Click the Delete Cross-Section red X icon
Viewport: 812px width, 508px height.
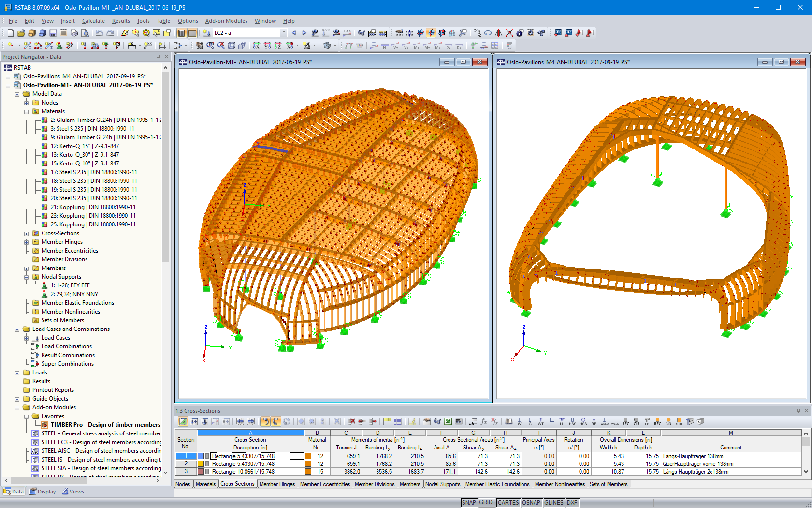pos(352,421)
